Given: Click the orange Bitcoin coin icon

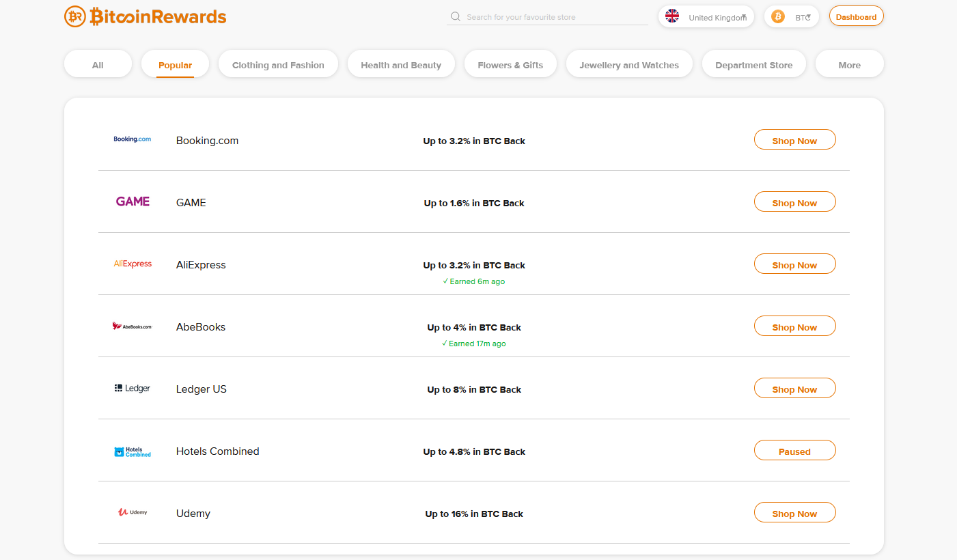Looking at the screenshot, I should click(777, 16).
